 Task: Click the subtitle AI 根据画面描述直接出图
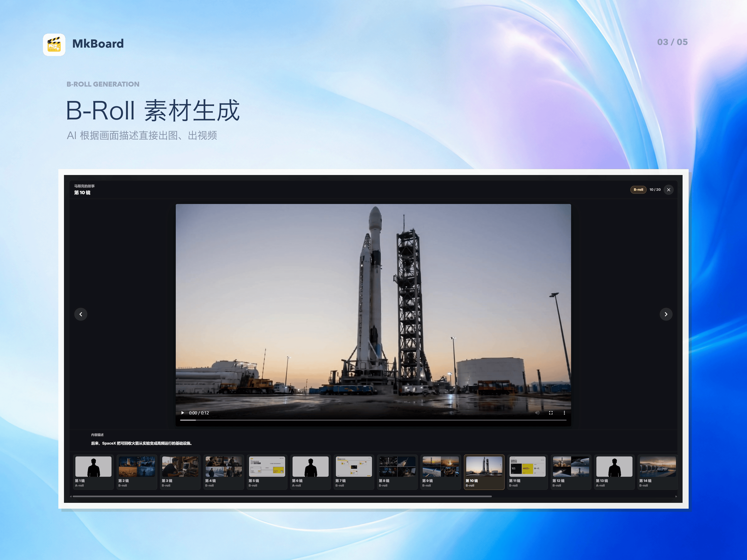[142, 135]
